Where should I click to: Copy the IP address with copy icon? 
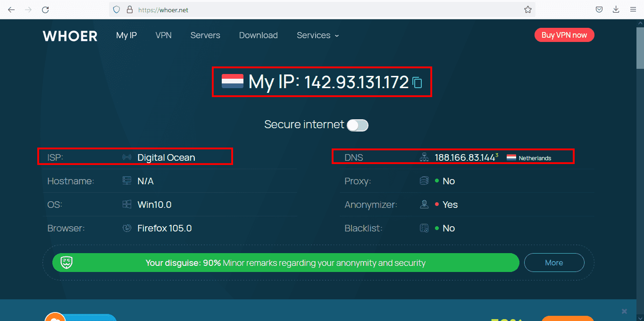click(417, 83)
